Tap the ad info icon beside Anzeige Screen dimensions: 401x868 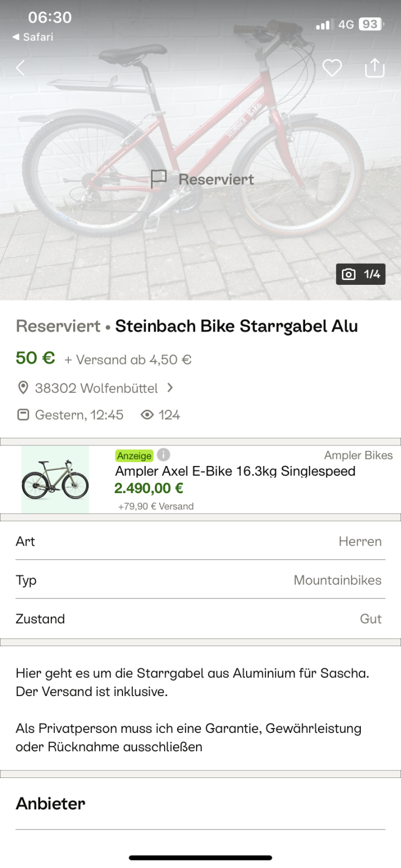coord(164,455)
